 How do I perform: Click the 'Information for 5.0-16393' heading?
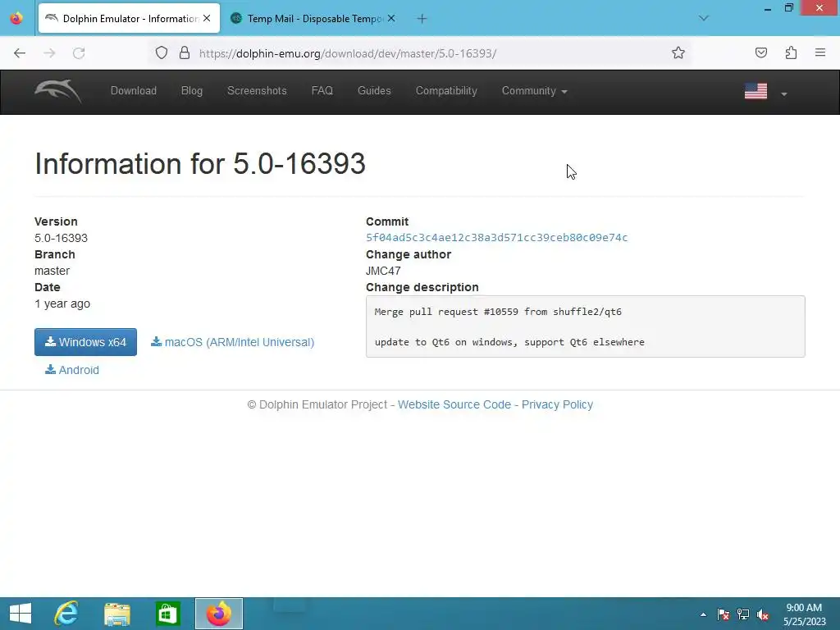tap(200, 163)
